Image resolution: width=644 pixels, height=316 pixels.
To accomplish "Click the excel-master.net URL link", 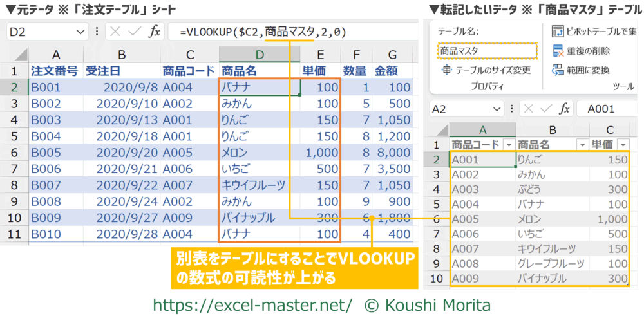I will [252, 303].
